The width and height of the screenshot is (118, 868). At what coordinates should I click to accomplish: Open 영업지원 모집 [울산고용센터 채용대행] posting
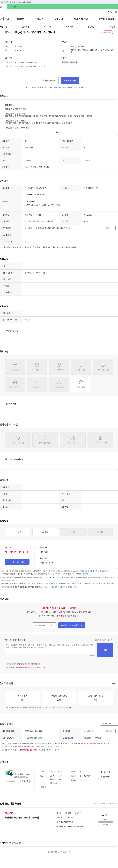[22, 817]
